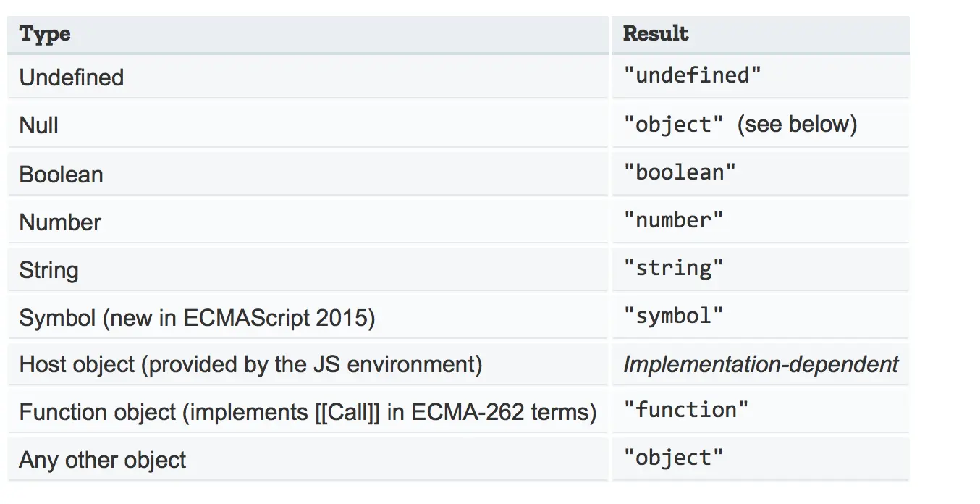This screenshot has width=980, height=504.
Task: Click the "boolean" result string
Action: click(x=680, y=172)
